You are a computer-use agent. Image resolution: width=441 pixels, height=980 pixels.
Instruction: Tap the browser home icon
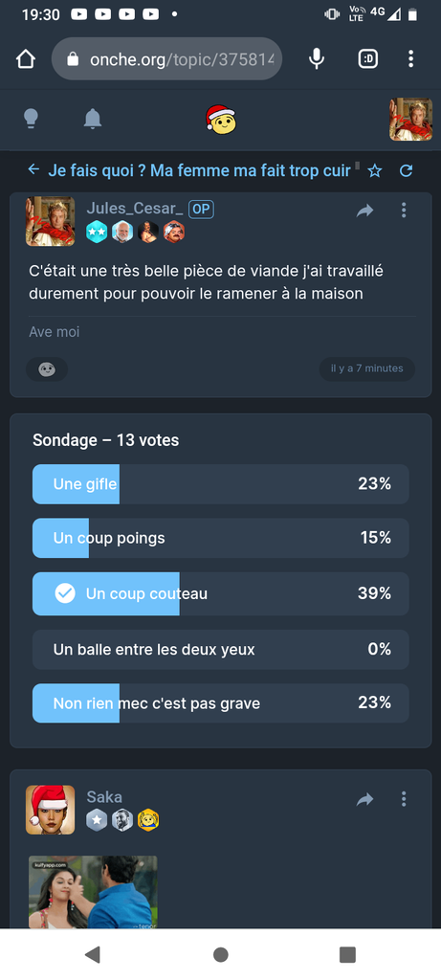[x=26, y=58]
